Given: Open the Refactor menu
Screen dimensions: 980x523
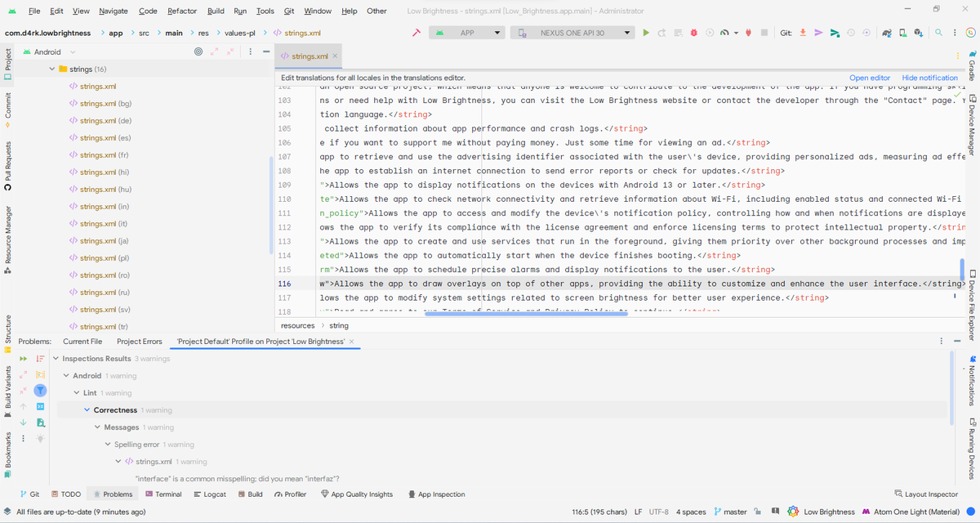Looking at the screenshot, I should tap(182, 11).
